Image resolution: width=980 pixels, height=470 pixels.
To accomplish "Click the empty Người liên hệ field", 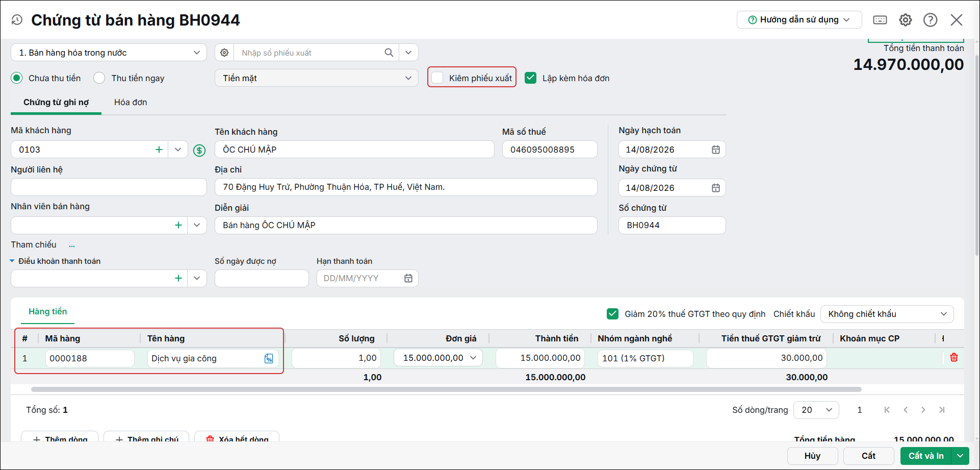I will (109, 187).
